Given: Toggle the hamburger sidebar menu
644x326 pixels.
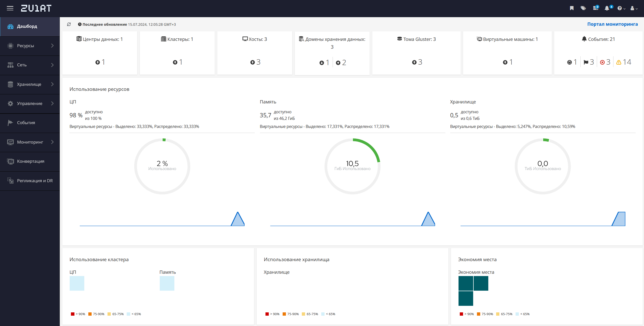Looking at the screenshot, I should 10,8.
